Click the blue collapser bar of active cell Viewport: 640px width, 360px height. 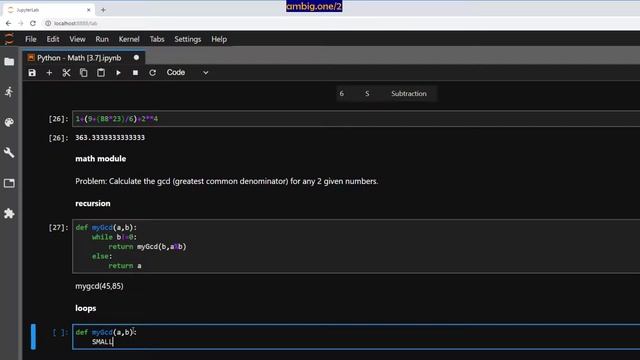click(33, 337)
